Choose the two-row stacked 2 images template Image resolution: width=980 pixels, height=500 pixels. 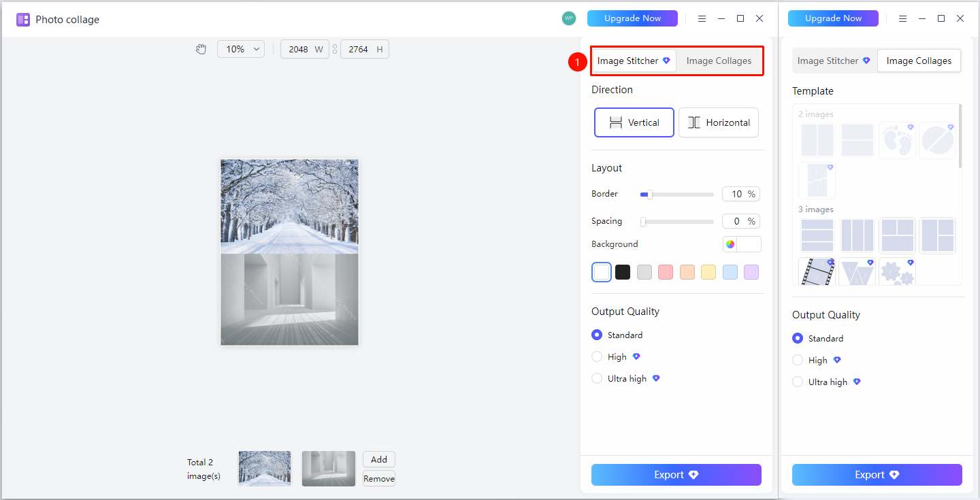pos(857,140)
